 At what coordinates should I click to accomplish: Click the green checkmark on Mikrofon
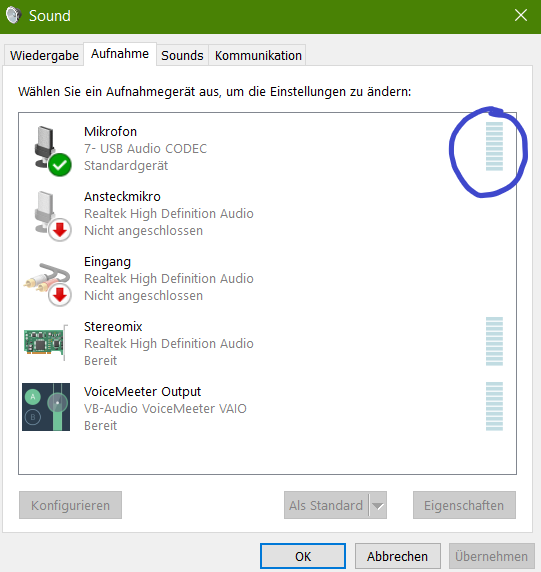pyautogui.click(x=60, y=165)
